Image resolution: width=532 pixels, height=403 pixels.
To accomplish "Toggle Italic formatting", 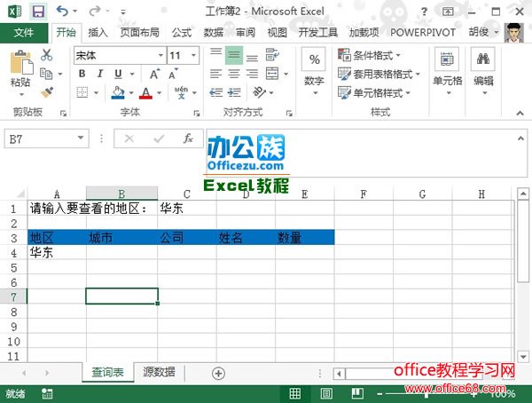I will [x=99, y=74].
